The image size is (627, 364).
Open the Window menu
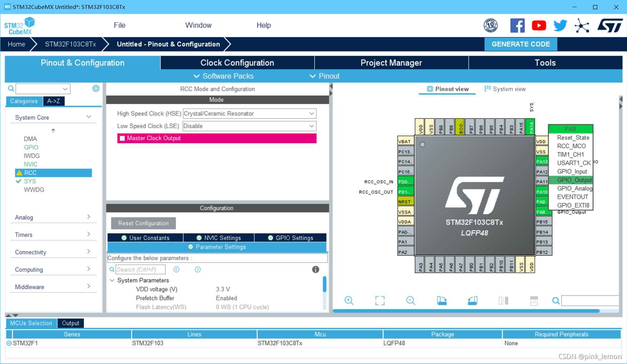point(198,25)
